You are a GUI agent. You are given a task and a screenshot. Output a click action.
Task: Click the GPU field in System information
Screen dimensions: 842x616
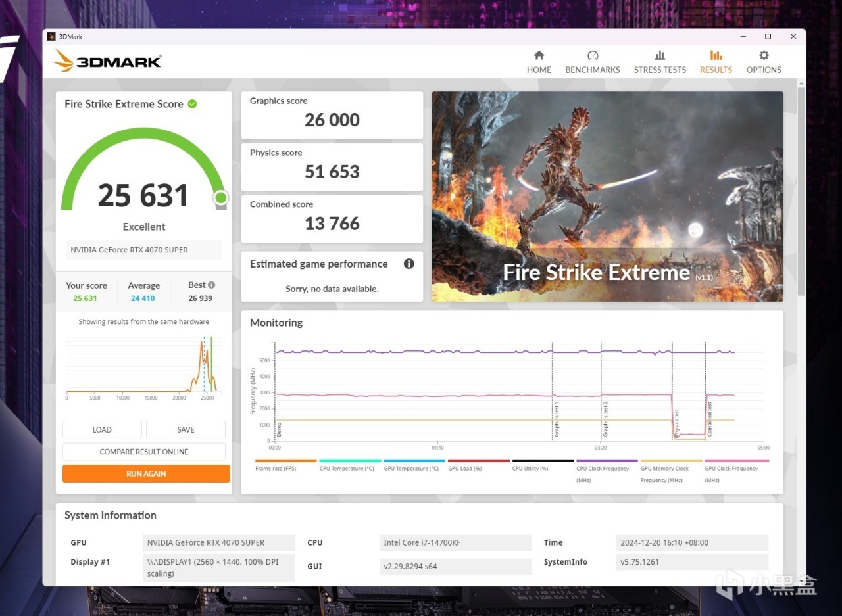click(x=219, y=542)
